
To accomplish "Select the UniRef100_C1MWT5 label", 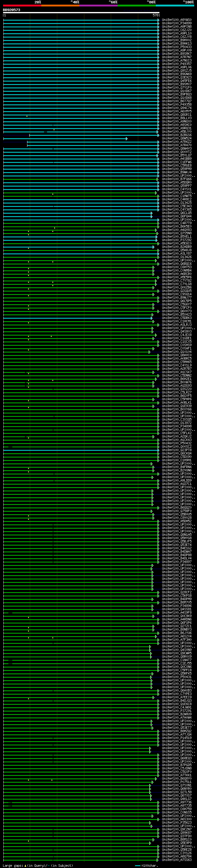I will click(x=177, y=196).
